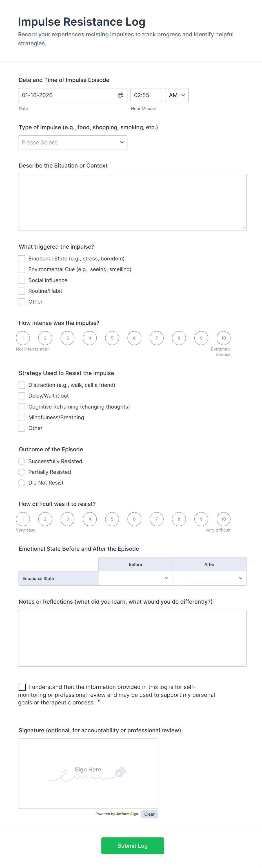262x868 pixels.
Task: Click the Notes or Reflections text box
Action: coord(132,638)
